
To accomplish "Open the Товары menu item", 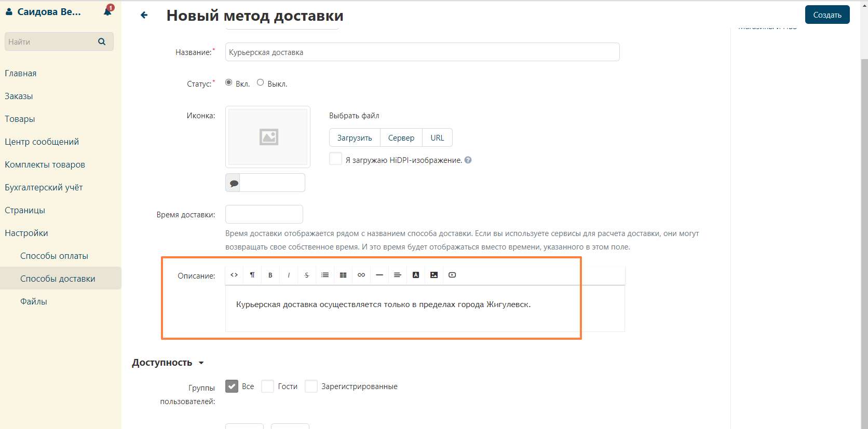I will click(x=20, y=119).
